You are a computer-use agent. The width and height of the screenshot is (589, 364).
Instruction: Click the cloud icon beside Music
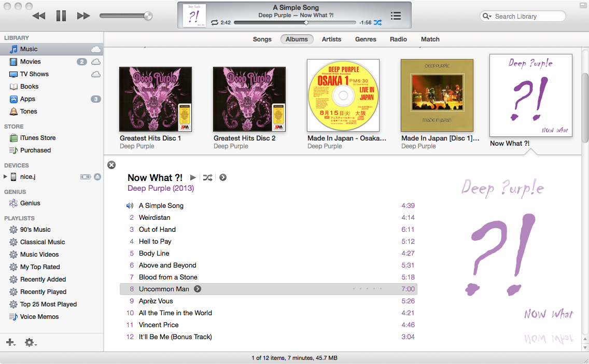coord(96,49)
